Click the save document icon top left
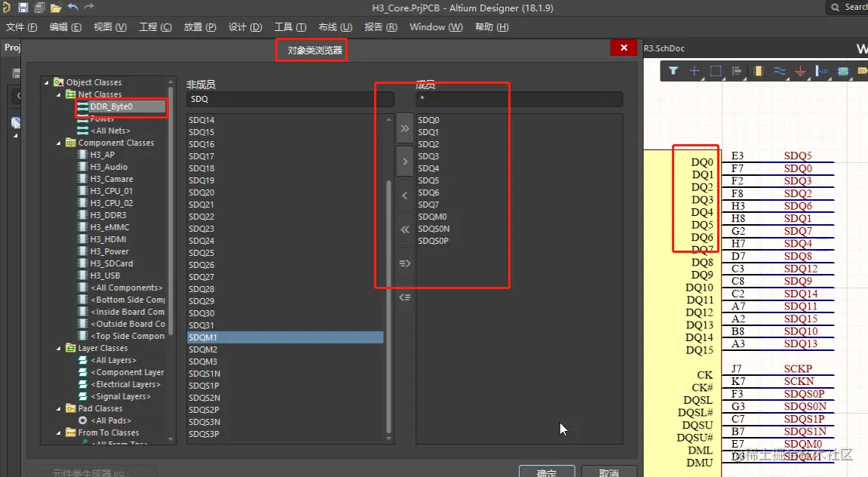Image resolution: width=868 pixels, height=477 pixels. pos(23,7)
